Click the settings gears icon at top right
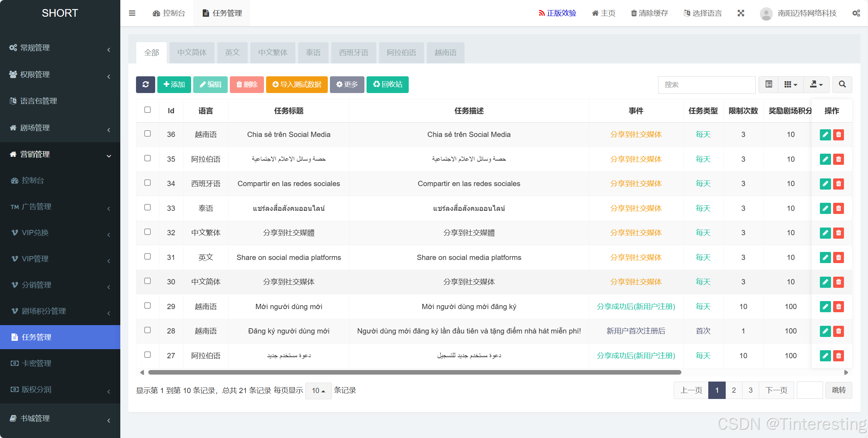 pos(856,13)
